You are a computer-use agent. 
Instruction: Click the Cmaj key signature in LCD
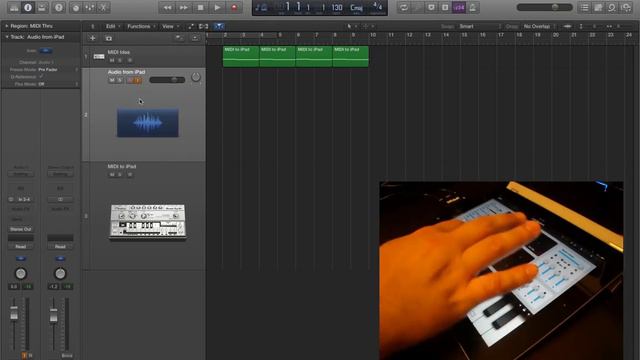pos(356,7)
